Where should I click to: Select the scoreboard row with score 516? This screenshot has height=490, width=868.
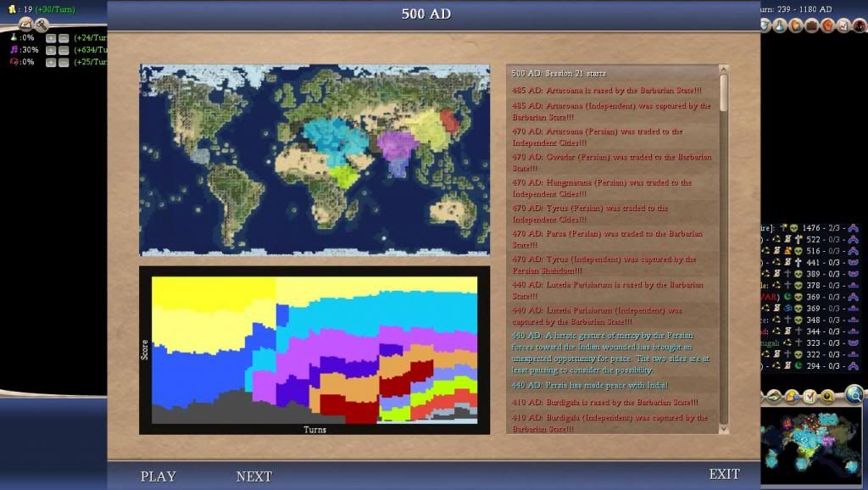(x=810, y=251)
